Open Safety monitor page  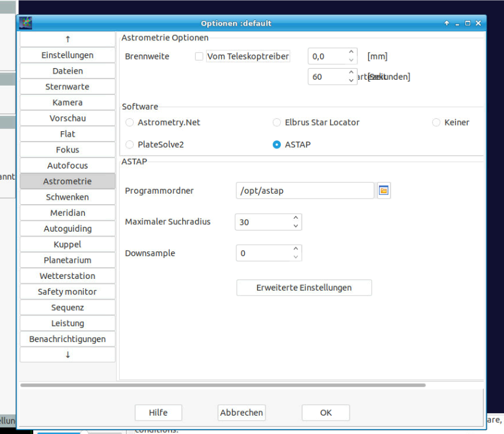pyautogui.click(x=67, y=292)
